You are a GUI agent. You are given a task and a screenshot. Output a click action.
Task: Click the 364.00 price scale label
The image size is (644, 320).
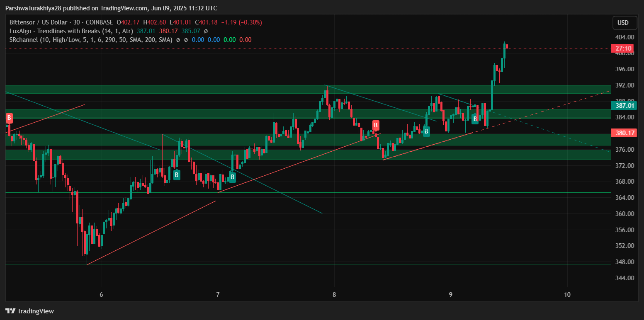[x=625, y=198]
